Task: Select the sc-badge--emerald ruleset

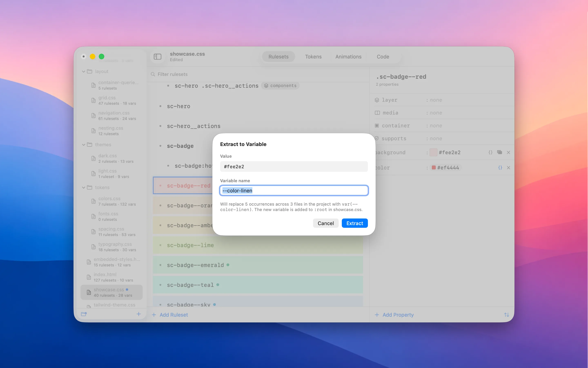Action: coord(258,265)
